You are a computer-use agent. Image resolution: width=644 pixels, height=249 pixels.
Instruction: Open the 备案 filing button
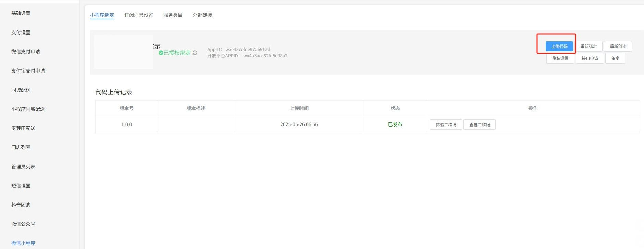tap(615, 58)
